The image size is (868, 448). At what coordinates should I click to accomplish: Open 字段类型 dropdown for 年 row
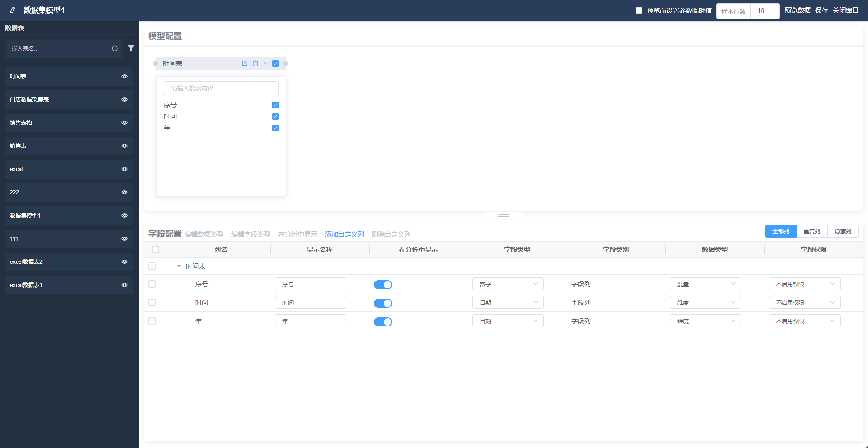[508, 321]
